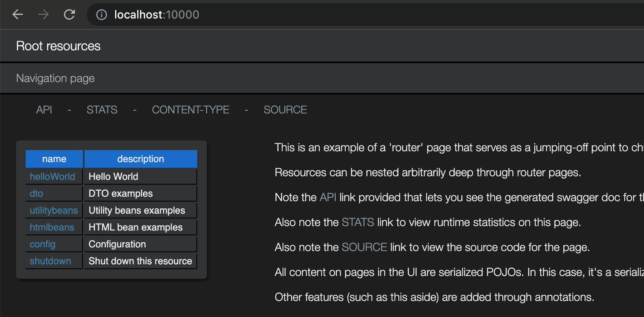This screenshot has width=644, height=317.
Task: Open the helloWorld resource link
Action: point(52,177)
